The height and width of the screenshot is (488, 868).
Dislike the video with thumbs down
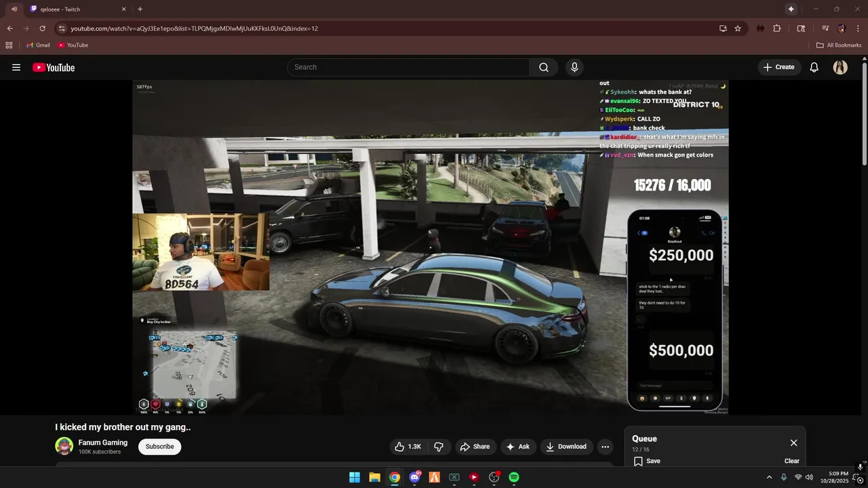coord(439,447)
